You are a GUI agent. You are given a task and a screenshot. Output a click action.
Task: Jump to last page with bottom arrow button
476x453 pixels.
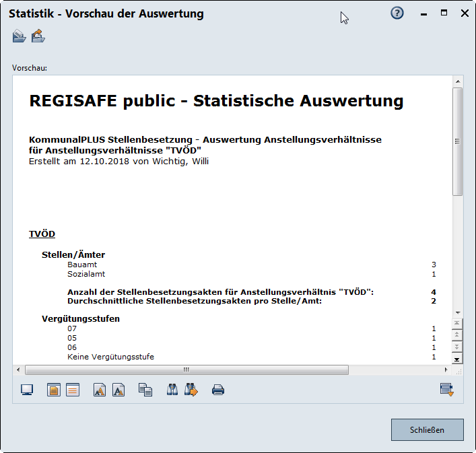(x=457, y=359)
